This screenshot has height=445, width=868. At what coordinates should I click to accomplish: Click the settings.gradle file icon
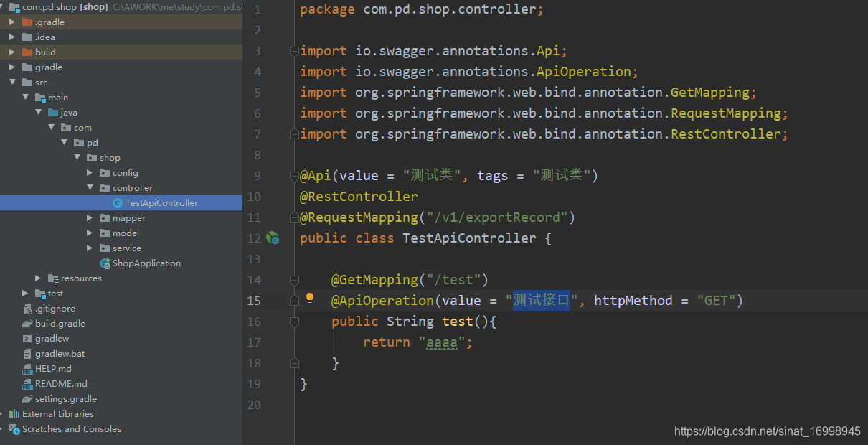pyautogui.click(x=27, y=399)
